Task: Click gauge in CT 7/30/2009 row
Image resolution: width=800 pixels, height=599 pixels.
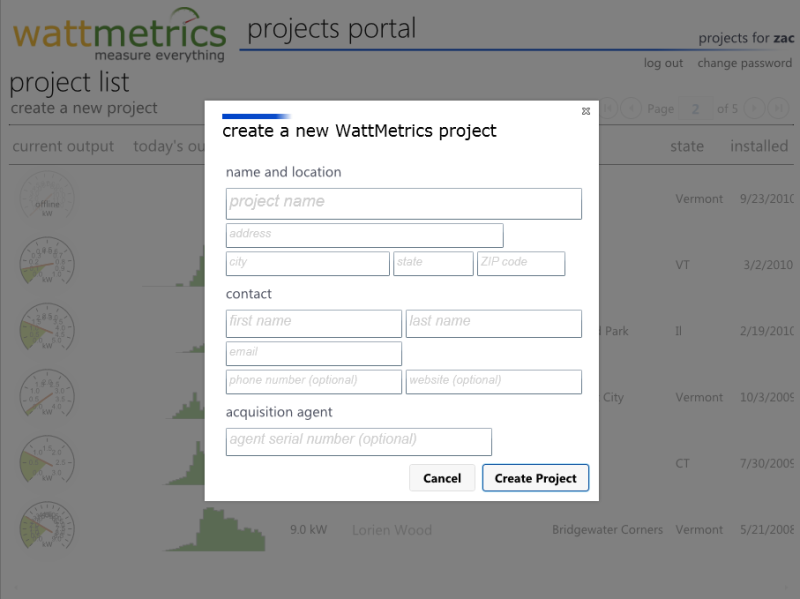Action: click(47, 460)
